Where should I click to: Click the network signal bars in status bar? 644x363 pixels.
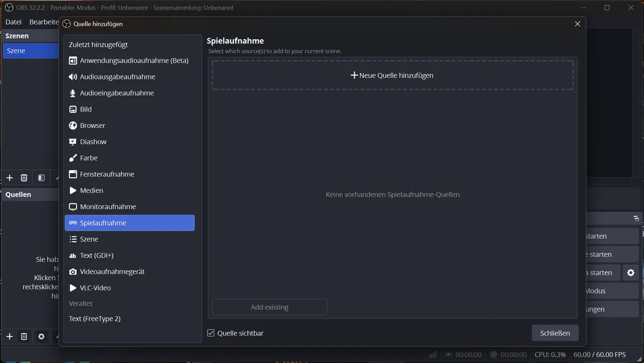(x=432, y=354)
